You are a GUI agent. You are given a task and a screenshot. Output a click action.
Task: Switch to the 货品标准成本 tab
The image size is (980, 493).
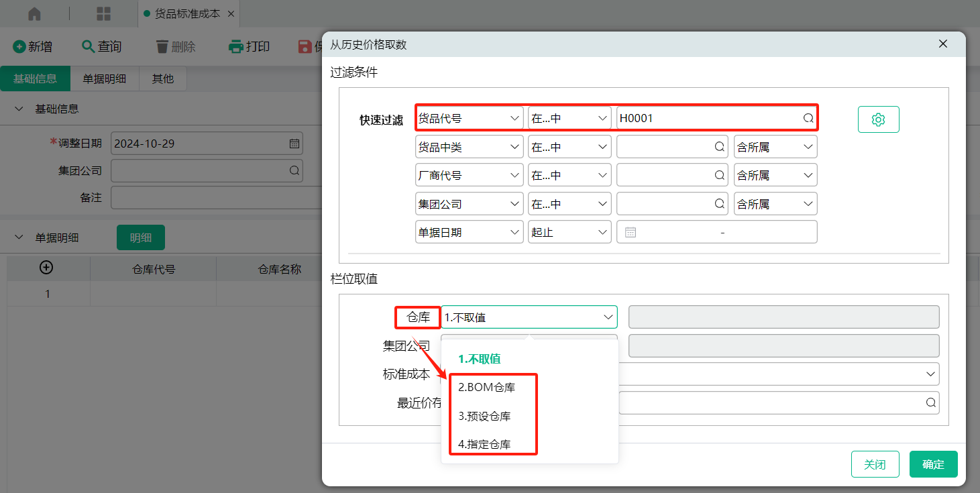[x=187, y=13]
